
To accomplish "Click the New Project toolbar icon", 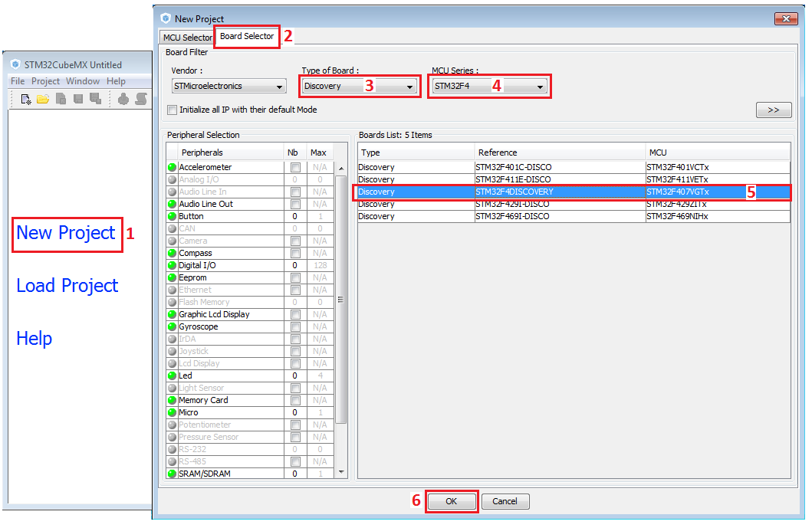I will [26, 99].
